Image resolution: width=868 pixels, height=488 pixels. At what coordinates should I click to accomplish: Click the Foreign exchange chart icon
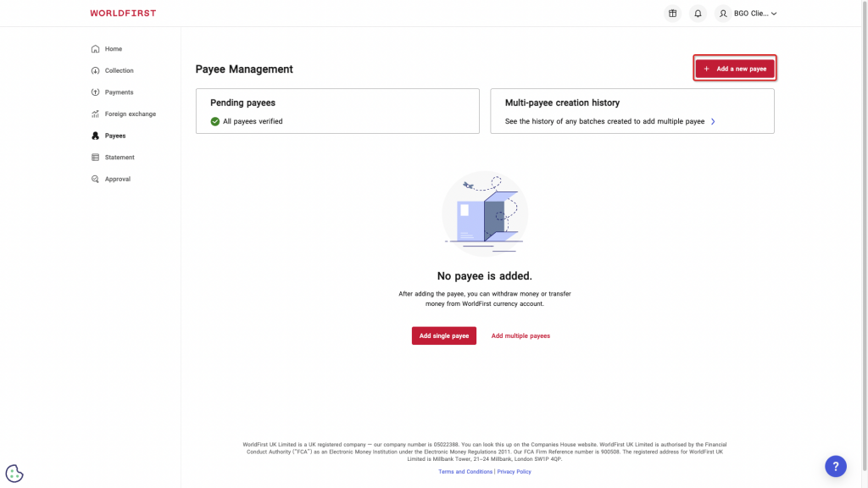tap(96, 114)
